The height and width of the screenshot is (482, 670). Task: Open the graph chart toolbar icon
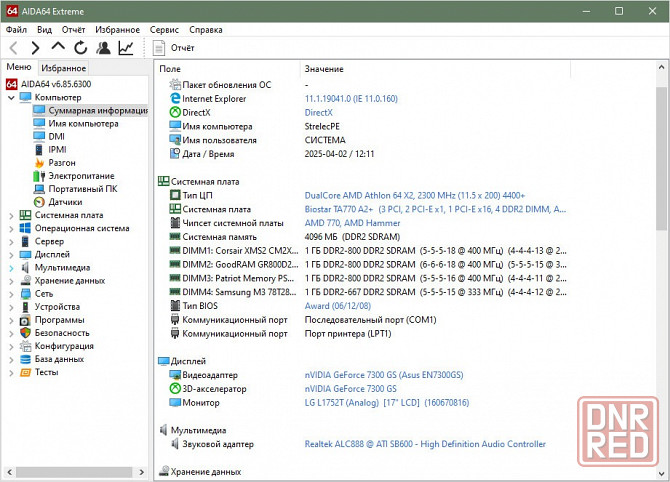126,48
